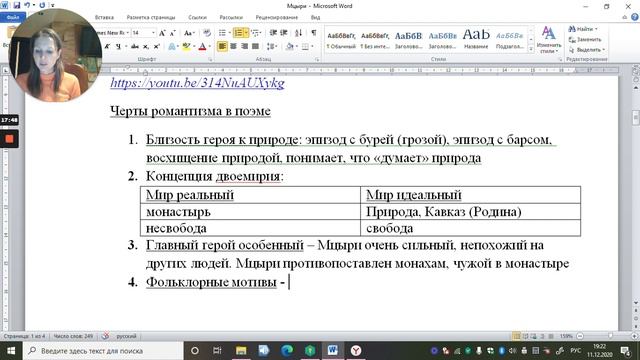Image resolution: width=640 pixels, height=360 pixels.
Task: Toggle show paragraph marks
Action: tap(313, 33)
